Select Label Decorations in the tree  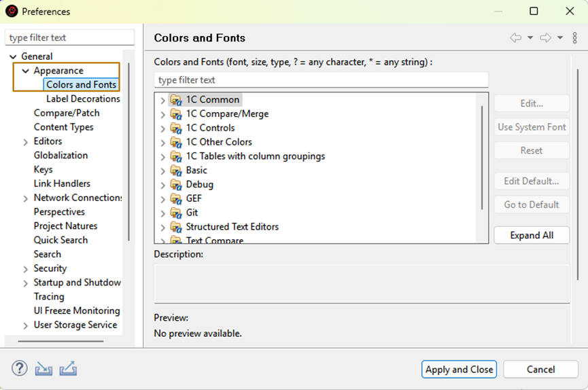pos(83,99)
